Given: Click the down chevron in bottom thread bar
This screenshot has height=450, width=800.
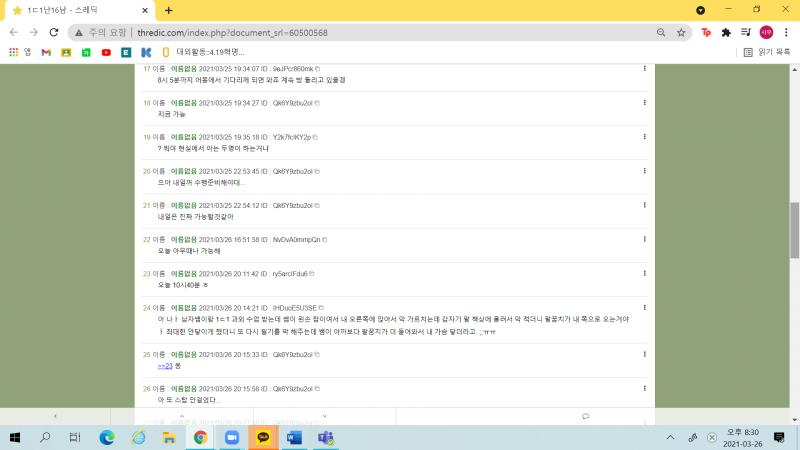Looking at the screenshot, I should [x=324, y=416].
